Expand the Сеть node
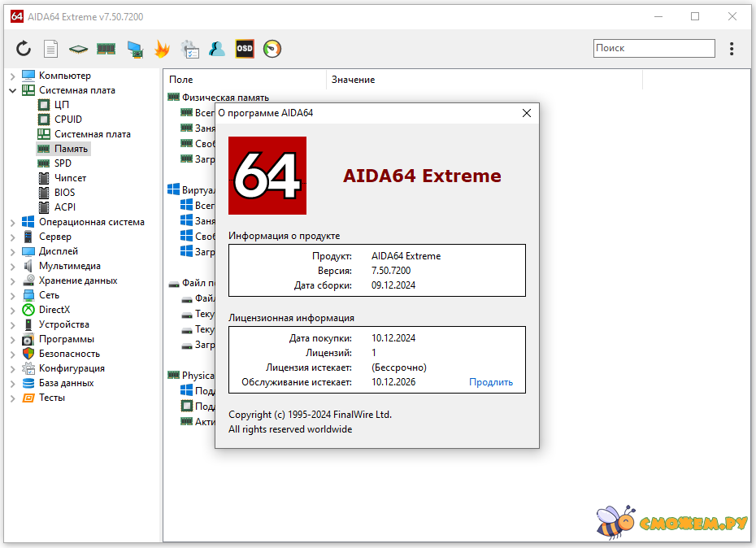Screen dimensions: 756x548 pos(12,295)
